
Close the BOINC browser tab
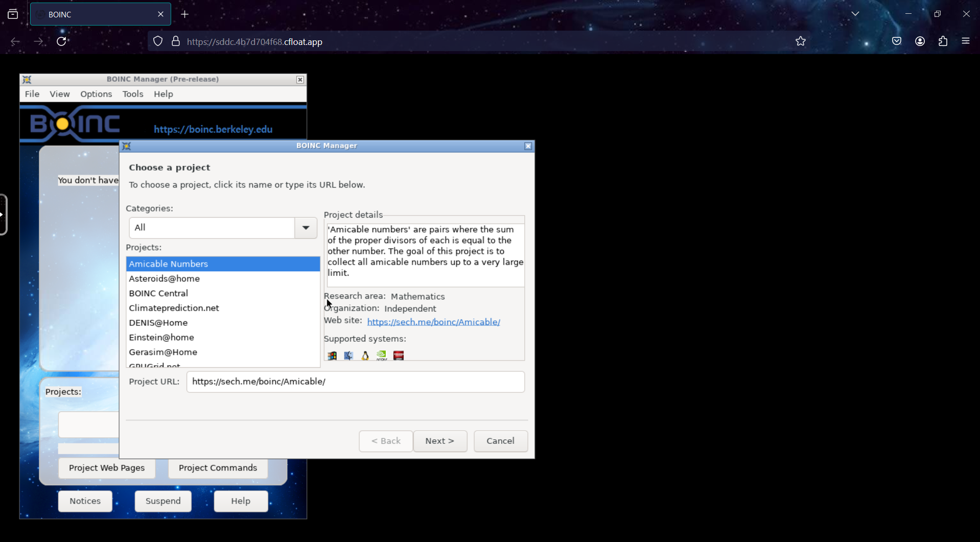[x=160, y=14]
